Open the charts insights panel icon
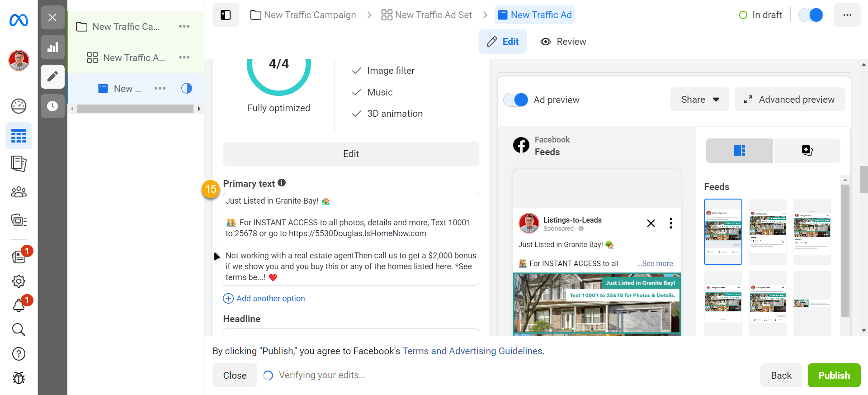 [x=52, y=47]
